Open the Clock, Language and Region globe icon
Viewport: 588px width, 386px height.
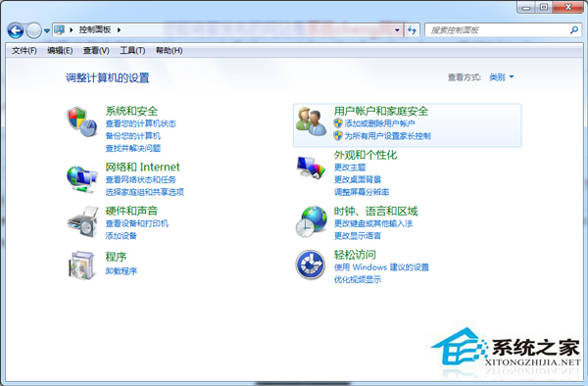(x=311, y=221)
